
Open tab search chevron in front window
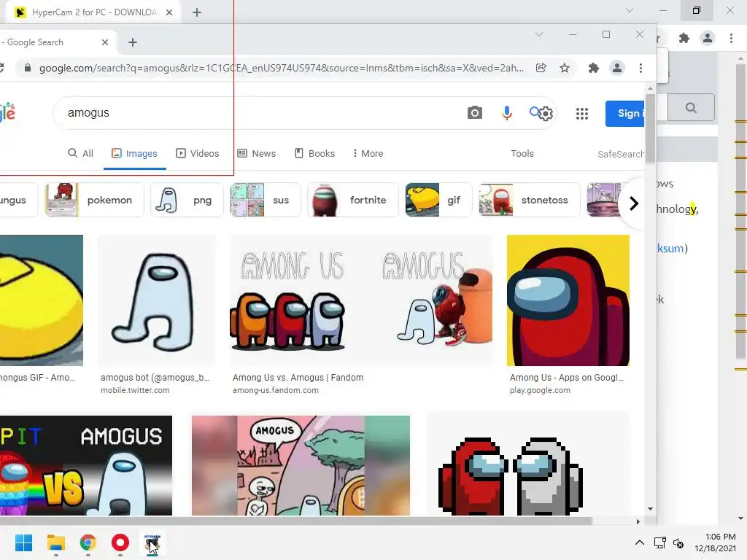pos(539,34)
